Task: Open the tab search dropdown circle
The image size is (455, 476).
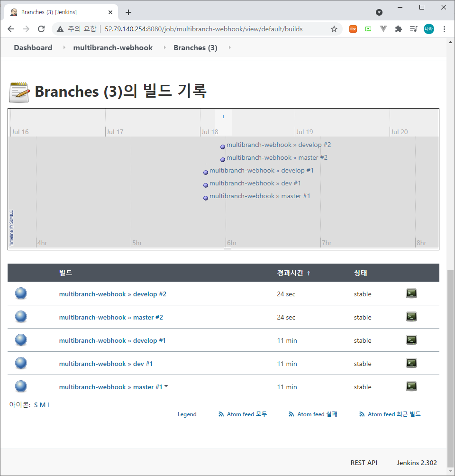Action: (379, 12)
